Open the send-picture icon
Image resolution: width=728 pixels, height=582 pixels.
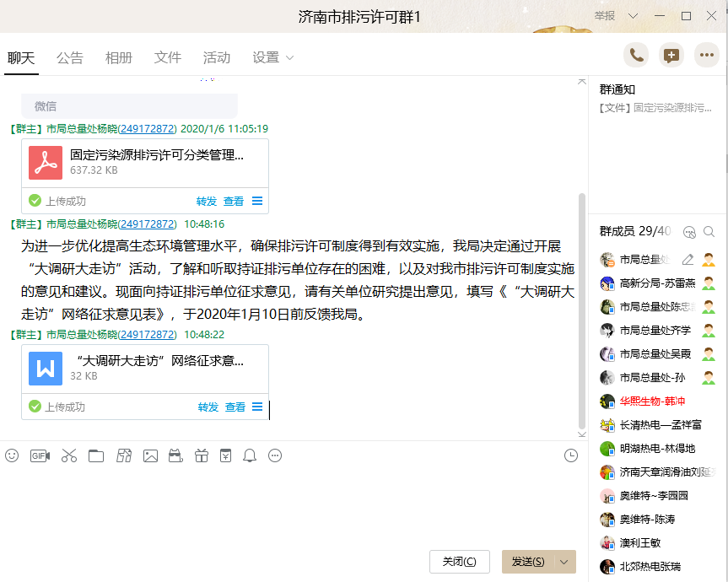tap(150, 455)
